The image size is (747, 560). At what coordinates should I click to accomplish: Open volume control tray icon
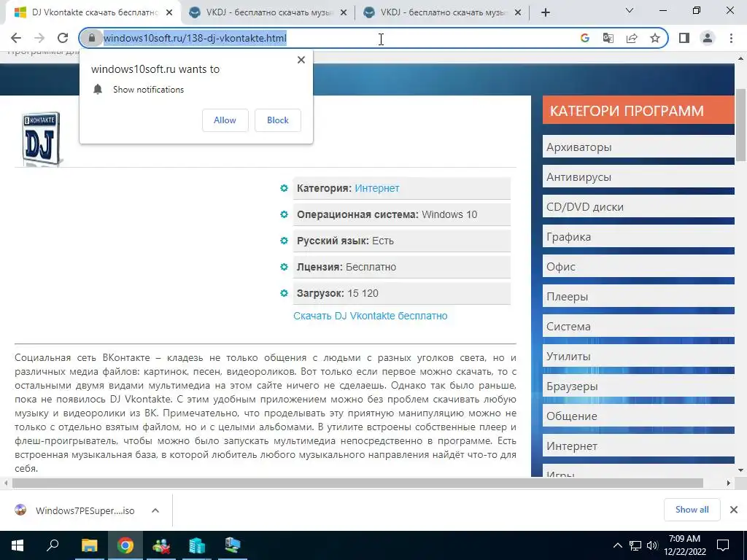point(652,545)
